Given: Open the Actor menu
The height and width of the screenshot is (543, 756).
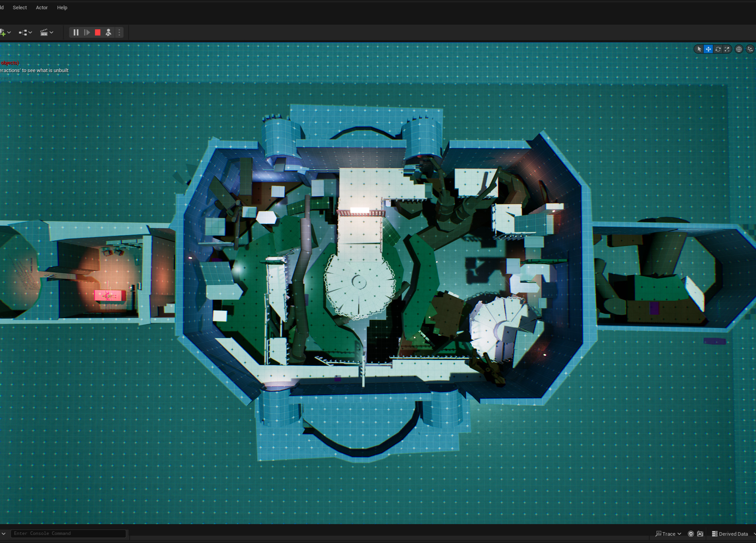Looking at the screenshot, I should point(42,7).
